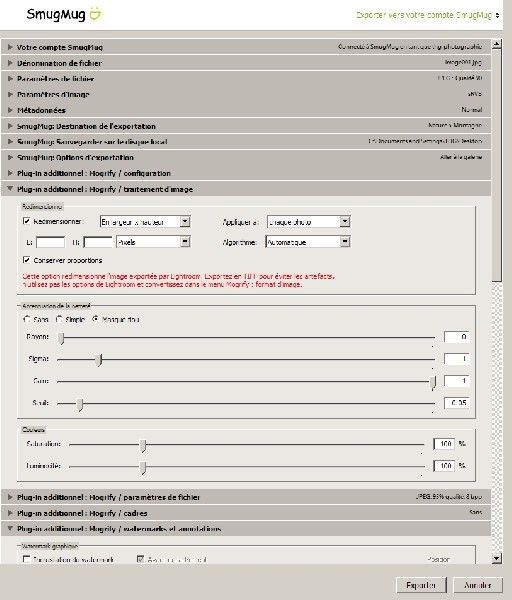Select the Simple sharpening radio button

pos(59,319)
